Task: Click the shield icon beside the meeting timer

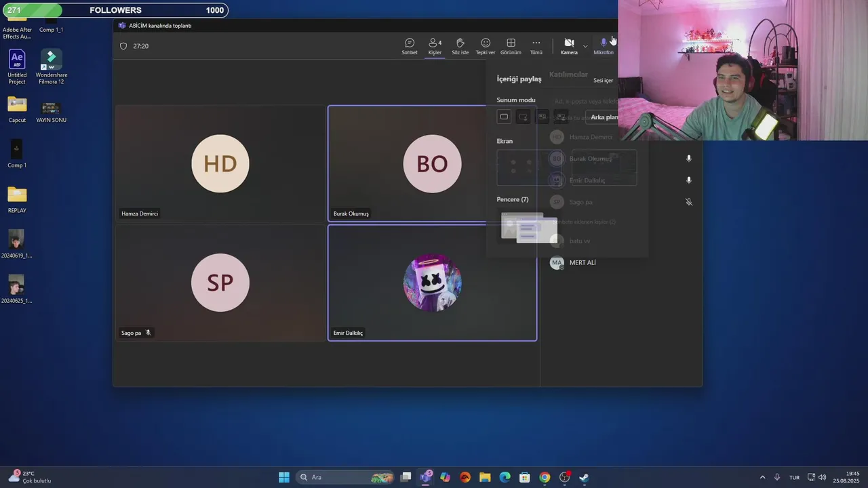Action: (x=123, y=46)
